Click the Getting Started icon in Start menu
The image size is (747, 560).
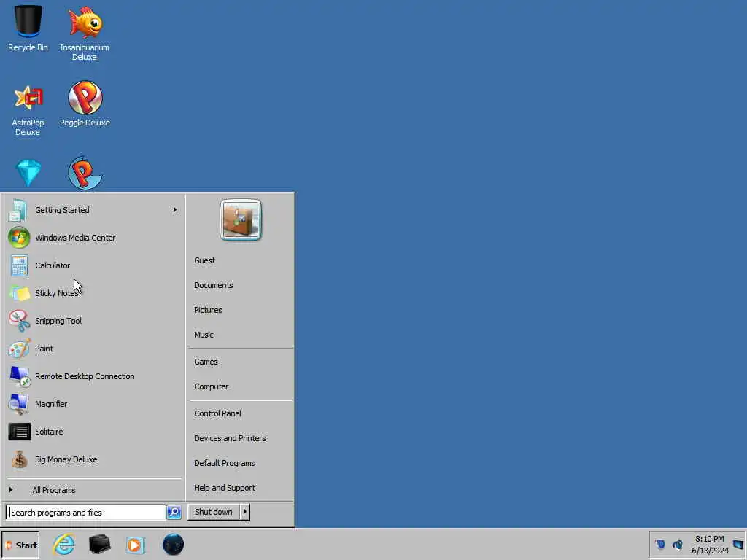[x=18, y=210]
